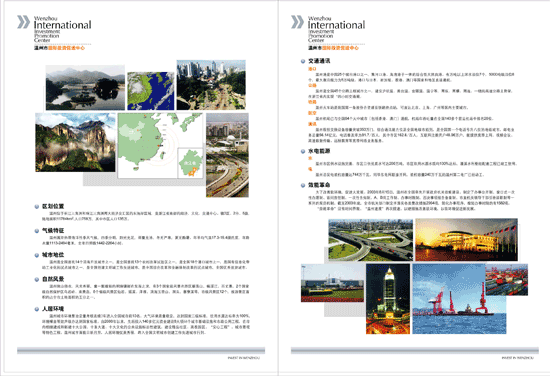Click the double-chevron logo on the left page
This screenshot has height=376, width=550.
[x=24, y=22]
